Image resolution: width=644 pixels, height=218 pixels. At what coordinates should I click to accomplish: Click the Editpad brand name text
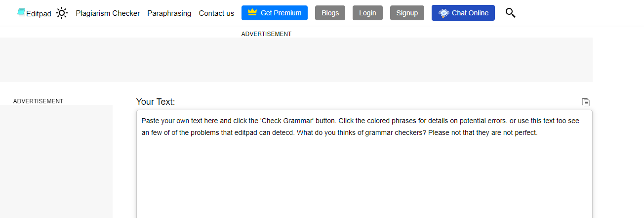click(39, 13)
